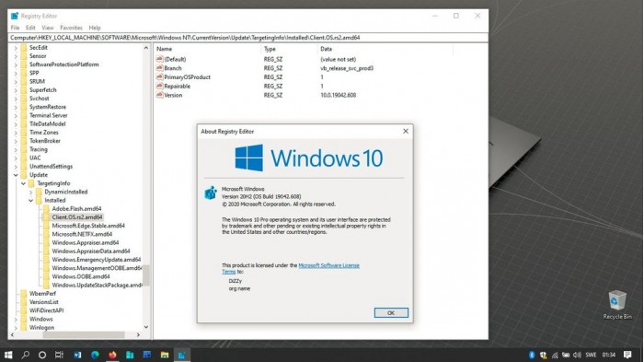Expand the Winlogon key

(x=16, y=328)
